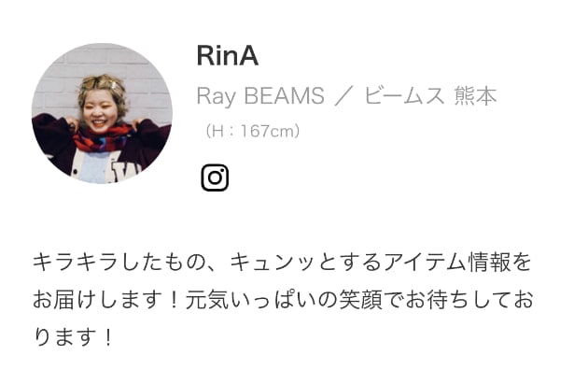Click the height text H:167cm
Image resolution: width=588 pixels, height=384 pixels.
point(252,131)
